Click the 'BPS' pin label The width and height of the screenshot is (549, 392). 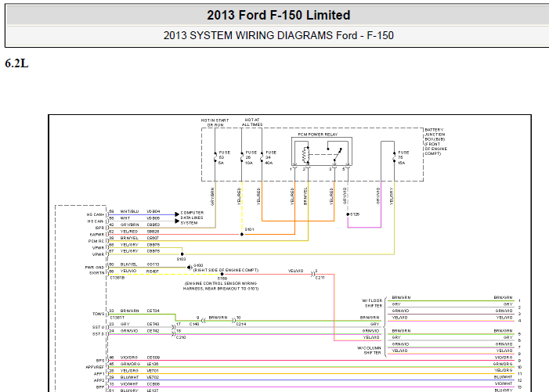(x=100, y=360)
